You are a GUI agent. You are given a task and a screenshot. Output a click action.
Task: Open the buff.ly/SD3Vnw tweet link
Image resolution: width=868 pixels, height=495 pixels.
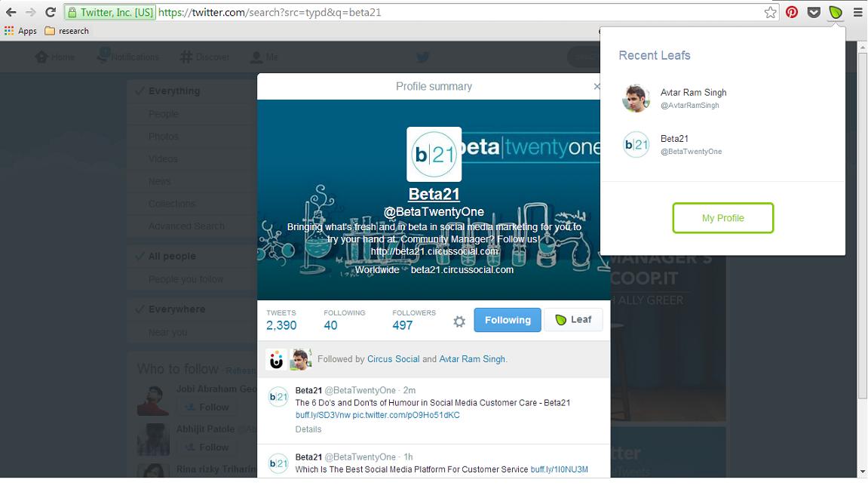[x=323, y=415]
